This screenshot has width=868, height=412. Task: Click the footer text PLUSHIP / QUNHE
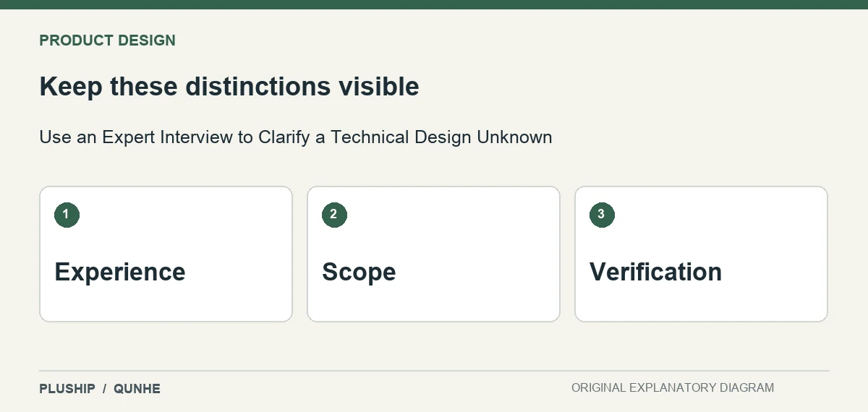(x=100, y=389)
